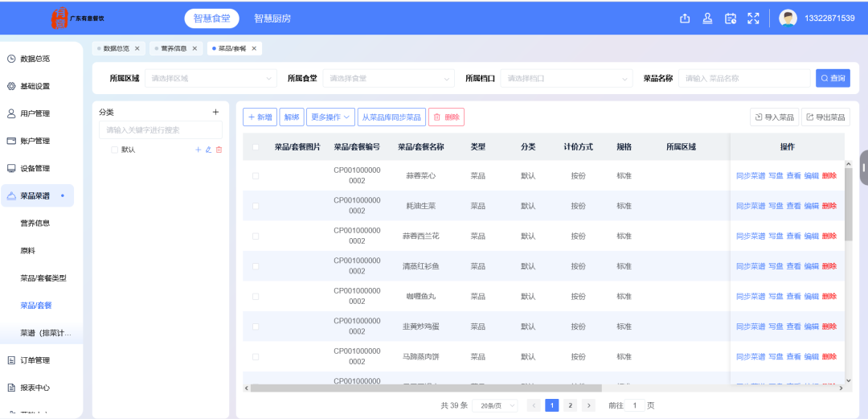Delete the 默认 category with trash icon
This screenshot has width=868, height=419.
click(x=219, y=150)
